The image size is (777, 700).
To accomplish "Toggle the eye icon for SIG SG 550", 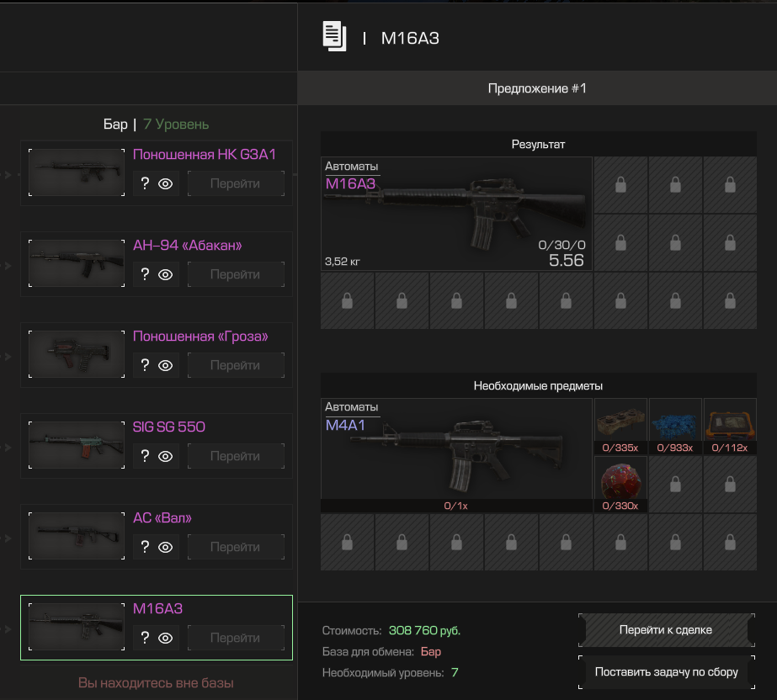I will point(166,456).
